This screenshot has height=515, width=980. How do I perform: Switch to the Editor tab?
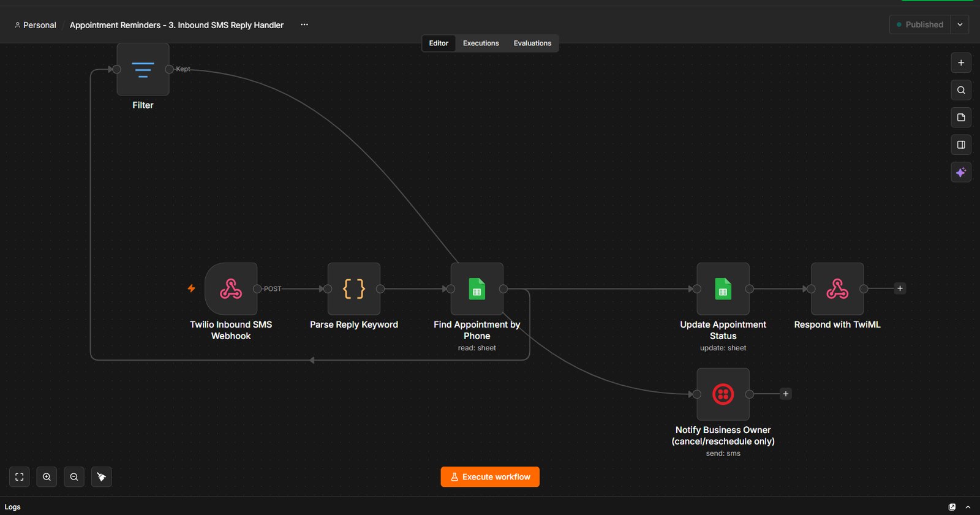click(x=439, y=43)
